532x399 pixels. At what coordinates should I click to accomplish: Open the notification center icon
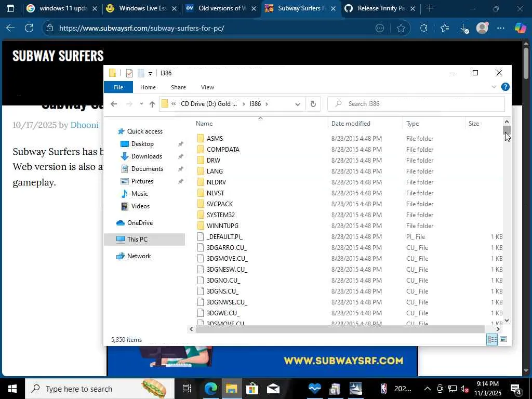pyautogui.click(x=516, y=389)
